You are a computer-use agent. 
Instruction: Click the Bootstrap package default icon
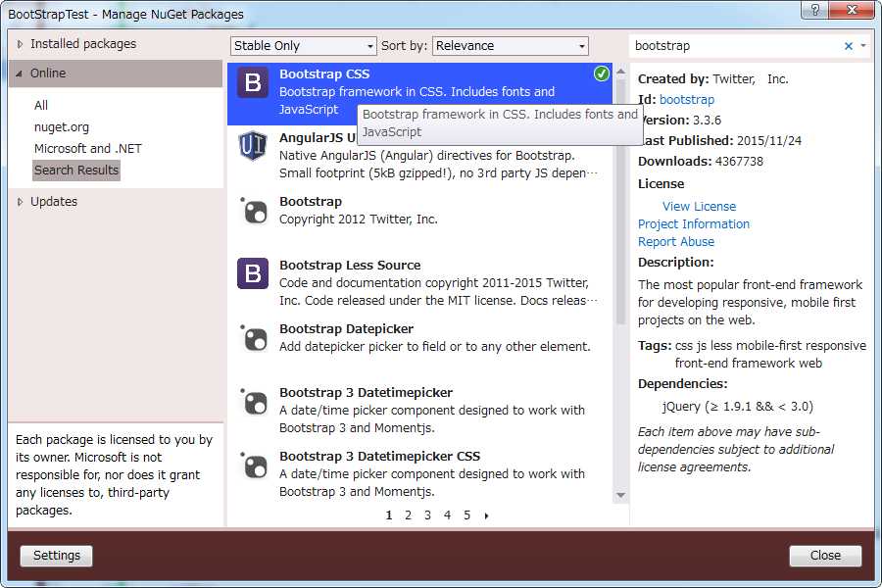coord(254,211)
